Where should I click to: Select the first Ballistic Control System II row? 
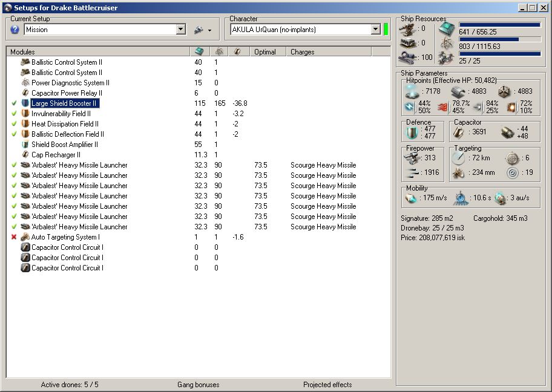(x=198, y=62)
